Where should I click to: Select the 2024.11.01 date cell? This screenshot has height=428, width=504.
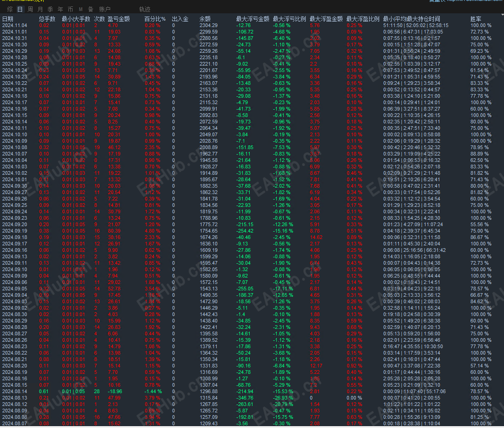(15, 32)
